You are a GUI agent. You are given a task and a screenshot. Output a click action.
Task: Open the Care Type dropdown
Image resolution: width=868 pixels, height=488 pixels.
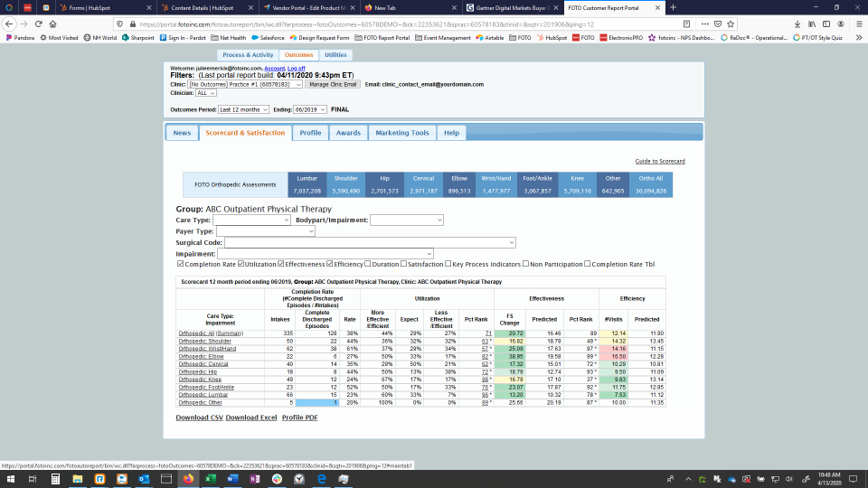click(x=251, y=220)
